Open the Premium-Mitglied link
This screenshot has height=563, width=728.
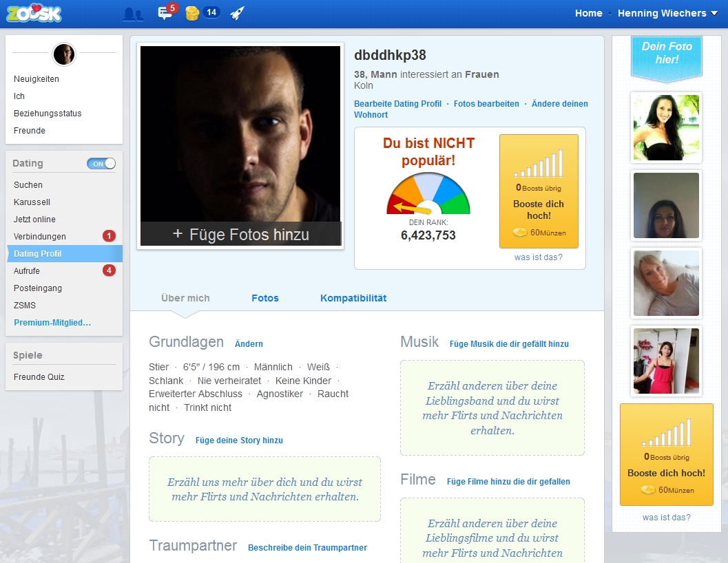point(52,322)
